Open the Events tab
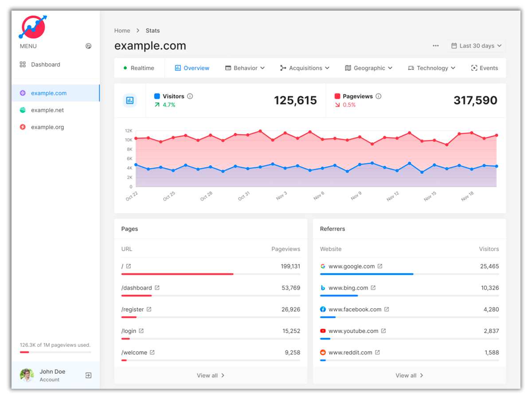This screenshot has height=395, width=532. click(485, 68)
